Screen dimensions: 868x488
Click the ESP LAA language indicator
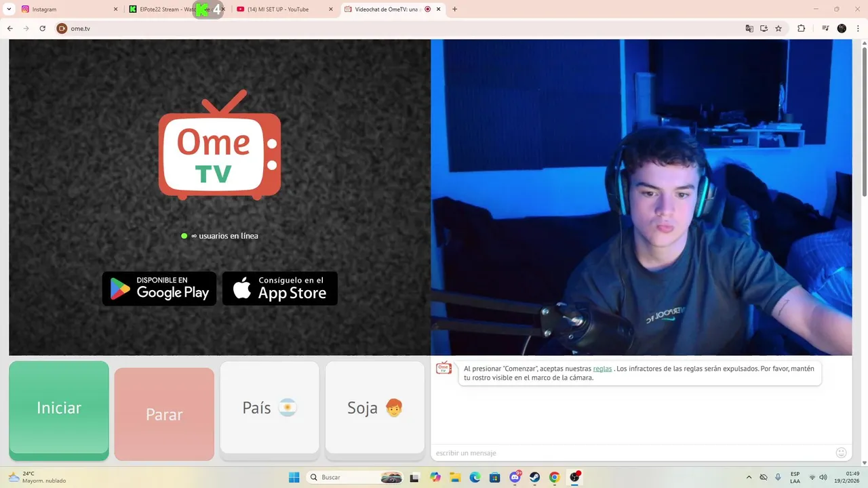[795, 477]
